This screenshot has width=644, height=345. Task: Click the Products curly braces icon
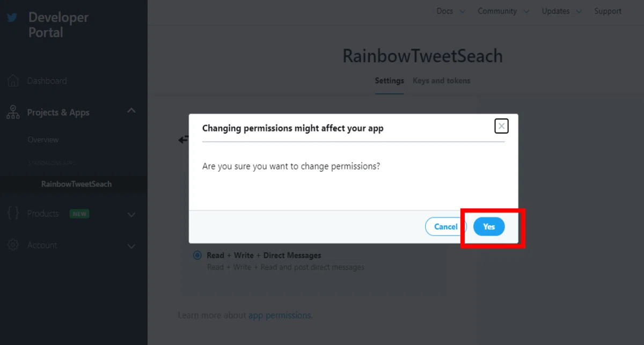coord(13,213)
